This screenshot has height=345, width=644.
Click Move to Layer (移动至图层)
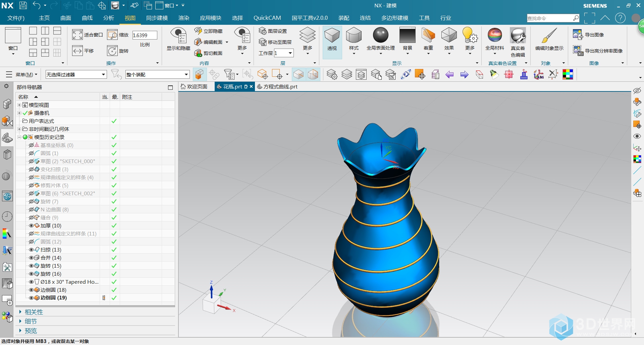coord(275,42)
